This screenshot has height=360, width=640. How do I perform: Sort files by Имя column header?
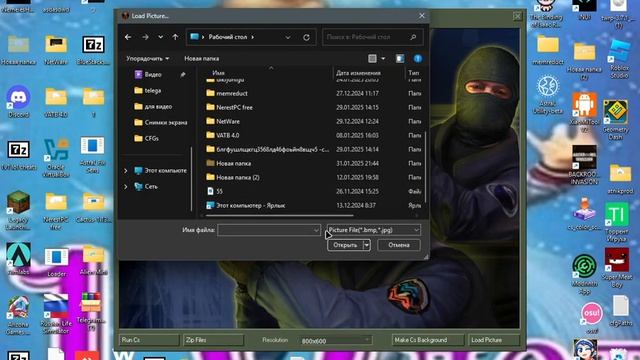coord(218,73)
